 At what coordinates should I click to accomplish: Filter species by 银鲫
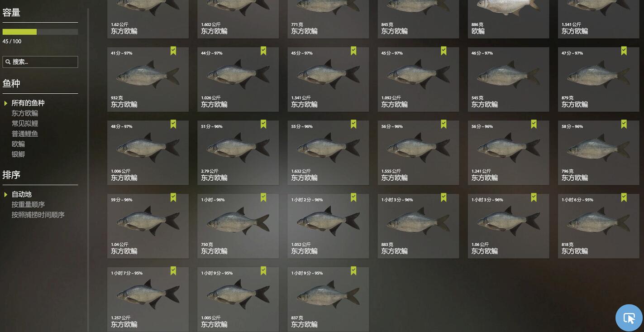tap(18, 154)
